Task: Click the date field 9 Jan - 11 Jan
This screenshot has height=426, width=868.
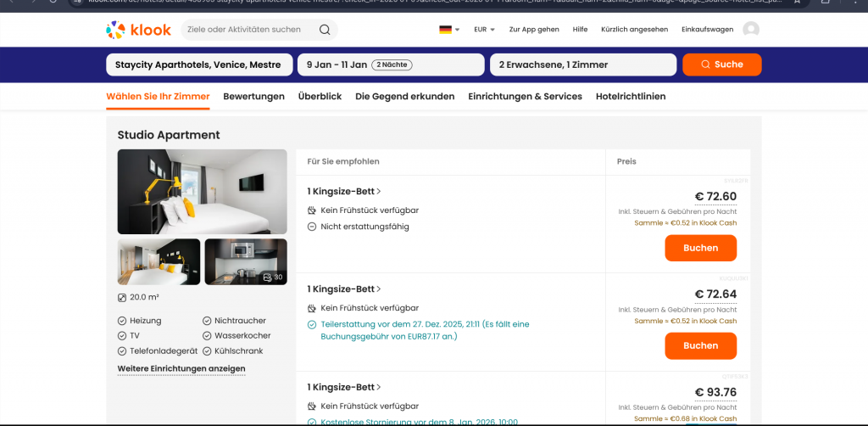Action: (x=391, y=64)
